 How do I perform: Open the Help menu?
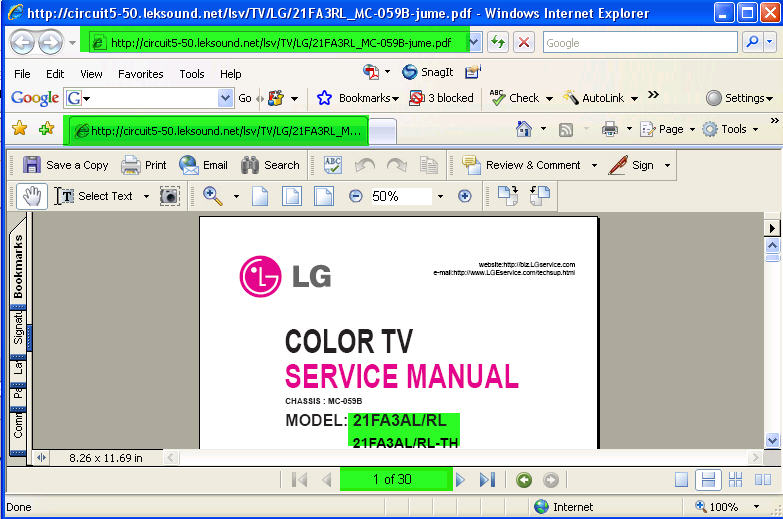tap(231, 74)
